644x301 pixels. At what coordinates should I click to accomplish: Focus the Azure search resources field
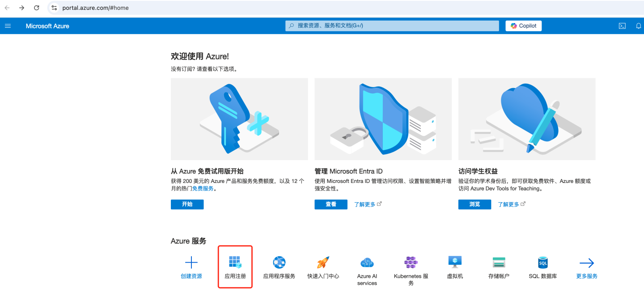[392, 26]
